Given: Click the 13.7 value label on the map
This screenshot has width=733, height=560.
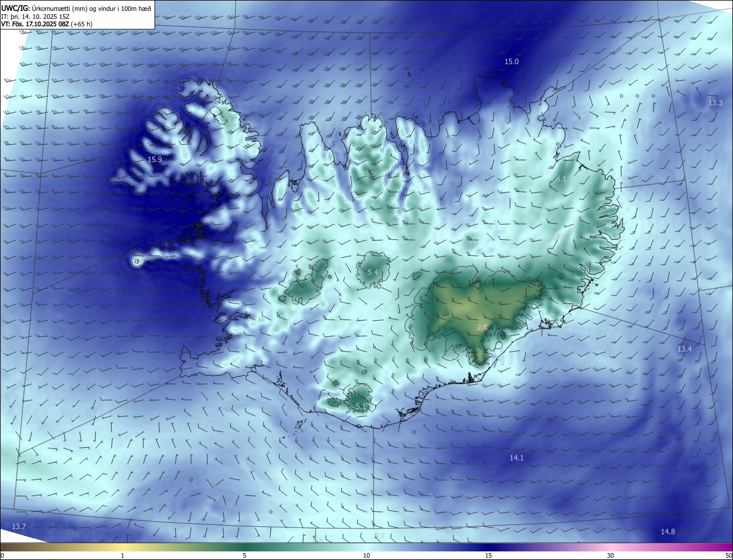Looking at the screenshot, I should tap(19, 526).
